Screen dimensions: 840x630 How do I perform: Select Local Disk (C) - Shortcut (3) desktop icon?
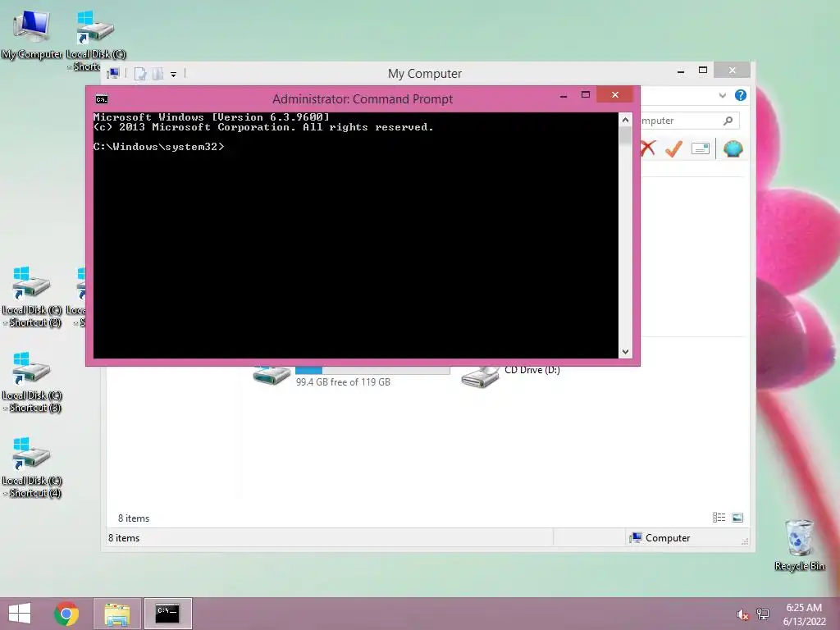tap(32, 382)
